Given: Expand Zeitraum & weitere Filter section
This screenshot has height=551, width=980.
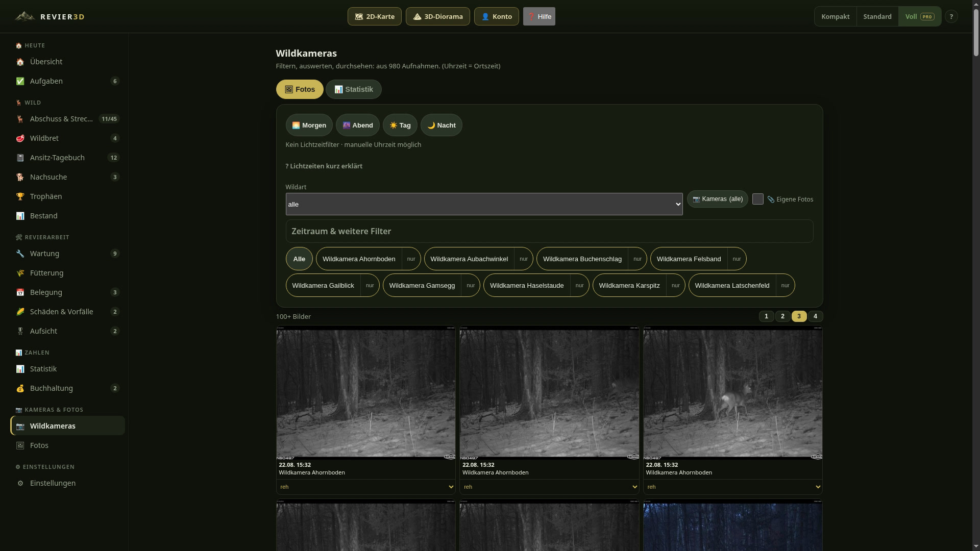Looking at the screenshot, I should click(x=549, y=231).
